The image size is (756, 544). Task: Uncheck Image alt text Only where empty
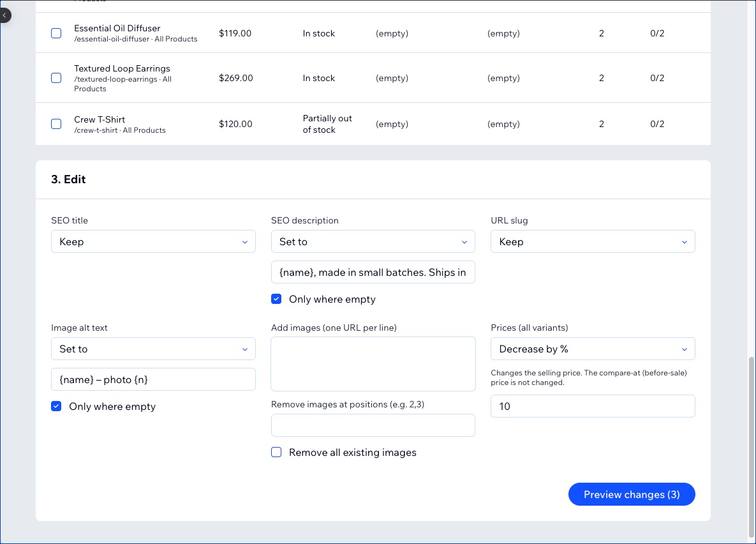(56, 406)
